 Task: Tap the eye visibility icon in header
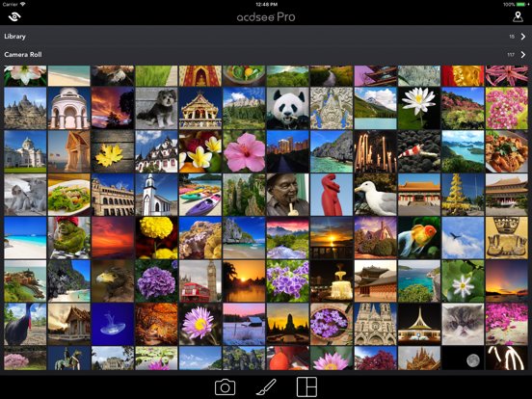click(14, 16)
